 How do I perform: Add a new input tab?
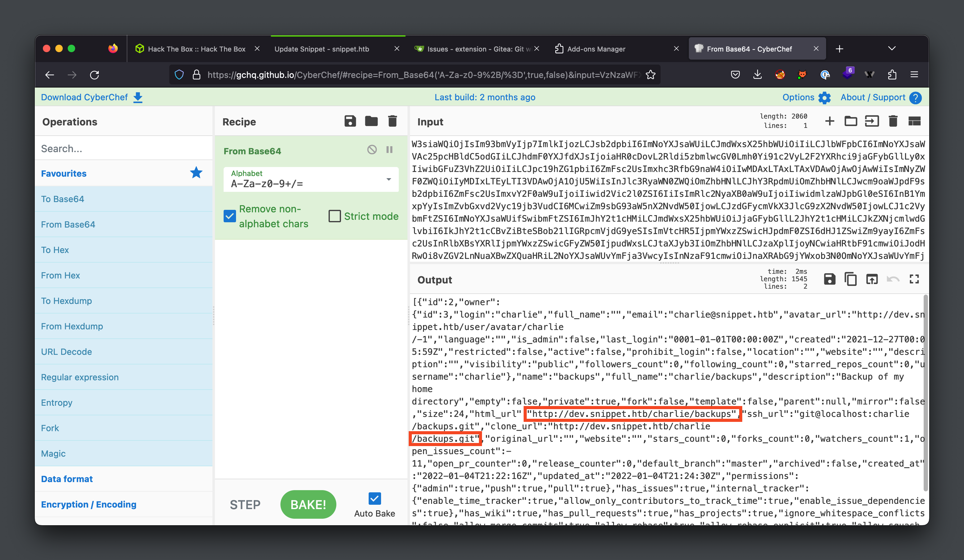point(829,122)
